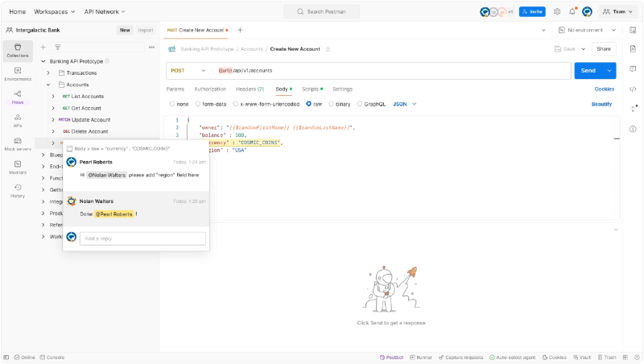Open the Environments sidebar panel
The image size is (644, 364).
(x=18, y=74)
